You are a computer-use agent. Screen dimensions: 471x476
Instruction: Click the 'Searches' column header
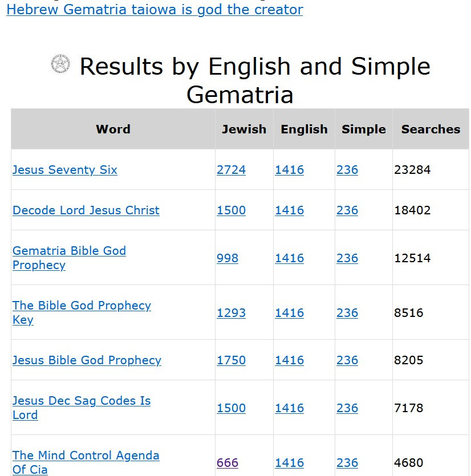click(430, 129)
